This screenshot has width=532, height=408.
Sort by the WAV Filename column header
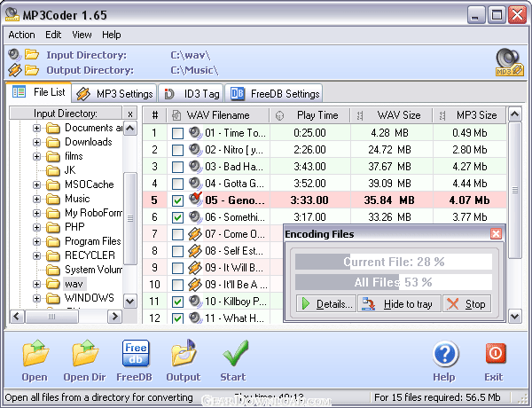[x=218, y=115]
